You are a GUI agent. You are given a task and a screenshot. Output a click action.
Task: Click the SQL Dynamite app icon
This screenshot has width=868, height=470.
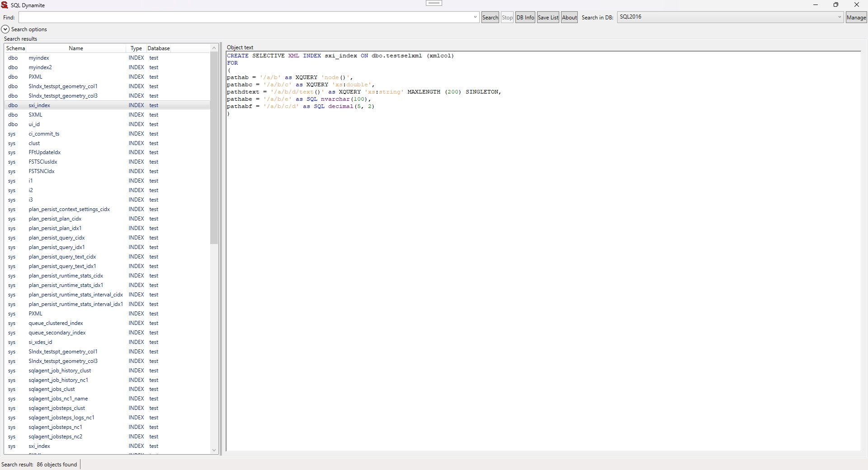[x=5, y=5]
